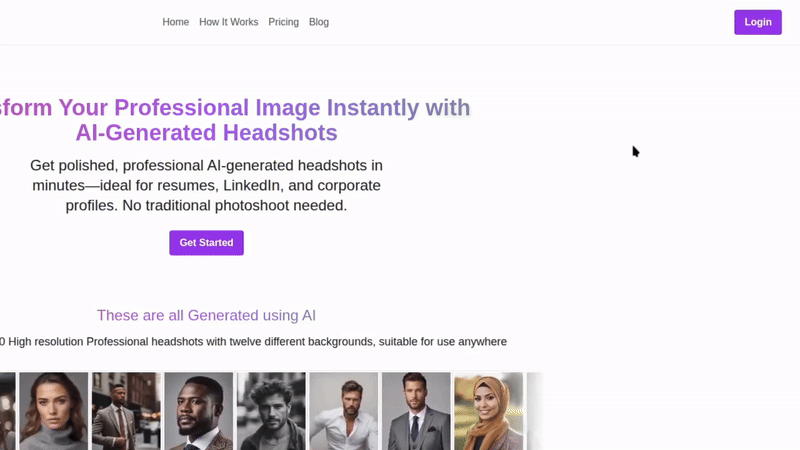800x450 pixels.
Task: Open headshot of bearded man in bow tie
Action: (198, 411)
